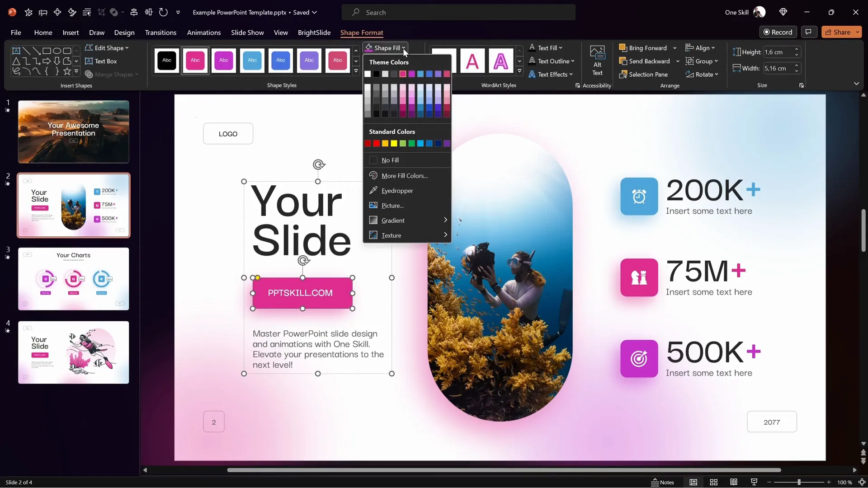Pick the standard red color swatch
The image size is (868, 488).
tap(376, 144)
